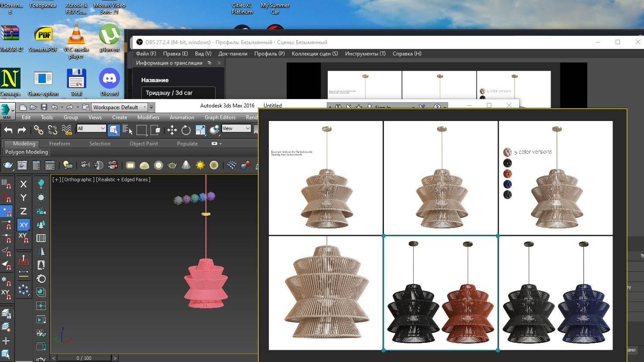
Task: Toggle the highlighted vertex snap button
Action: point(6,211)
